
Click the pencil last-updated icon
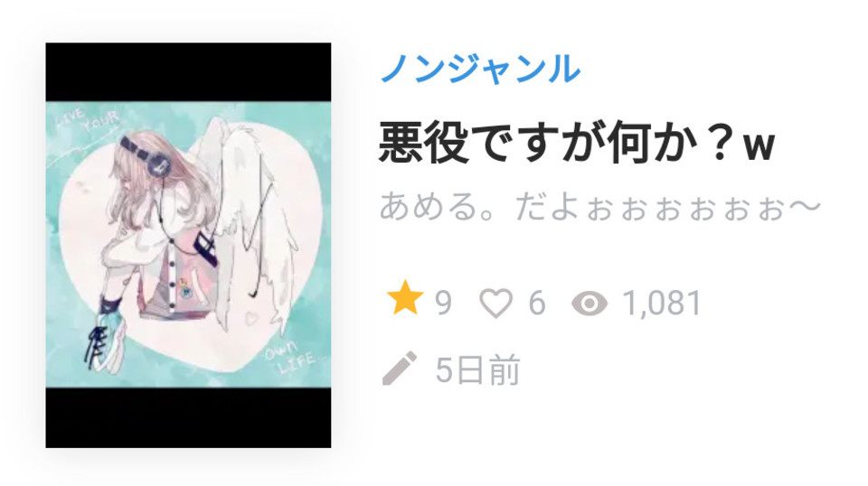pyautogui.click(x=400, y=368)
